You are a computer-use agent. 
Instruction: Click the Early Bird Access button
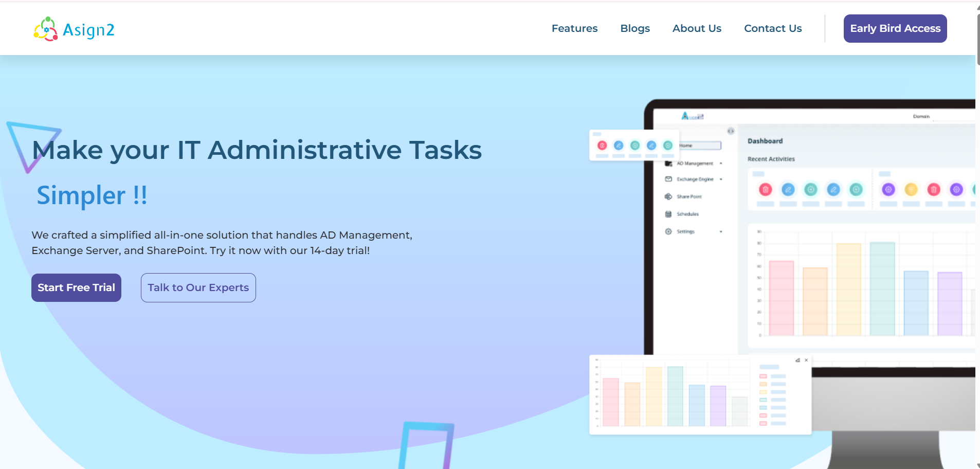click(895, 28)
